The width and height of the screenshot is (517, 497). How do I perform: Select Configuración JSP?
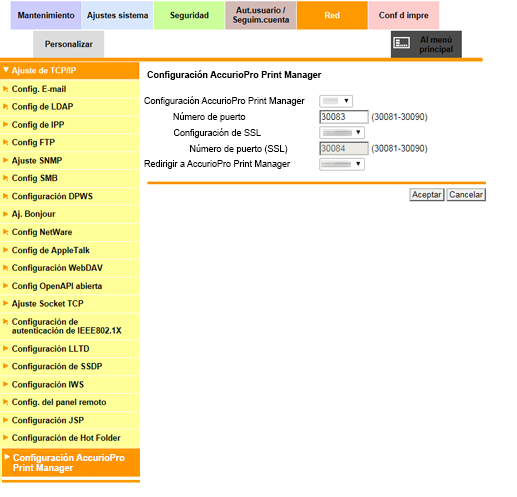coord(70,420)
